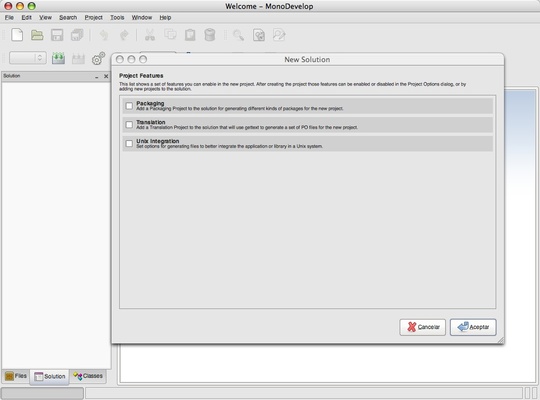This screenshot has height=400, width=540.
Task: Open the Search menu
Action: pyautogui.click(x=68, y=18)
